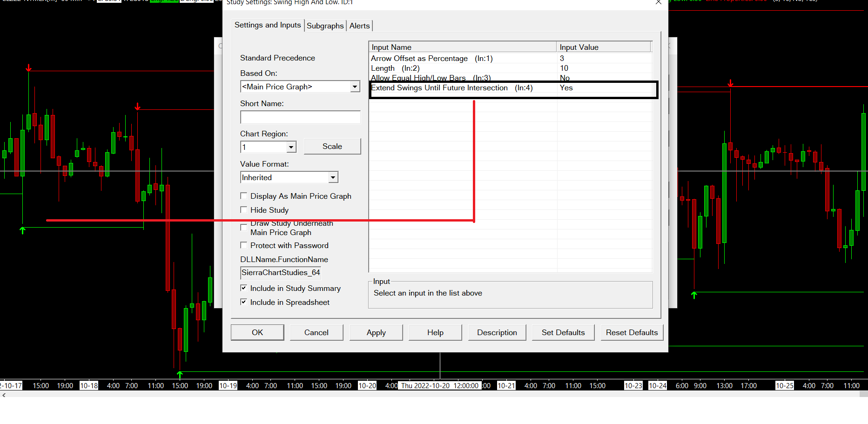Uncheck Include in Spreadsheet

pos(243,302)
